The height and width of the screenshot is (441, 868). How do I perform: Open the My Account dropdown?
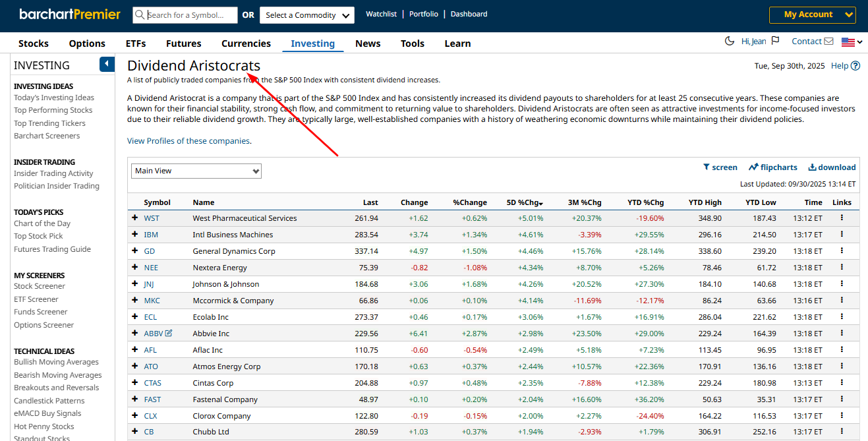tap(812, 14)
